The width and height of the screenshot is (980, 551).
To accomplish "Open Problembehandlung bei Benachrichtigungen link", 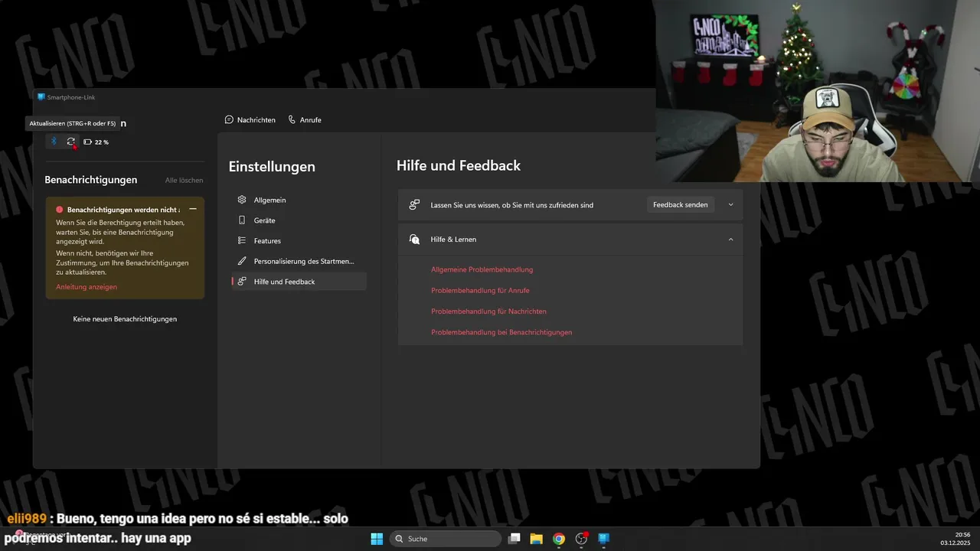I will click(x=501, y=333).
